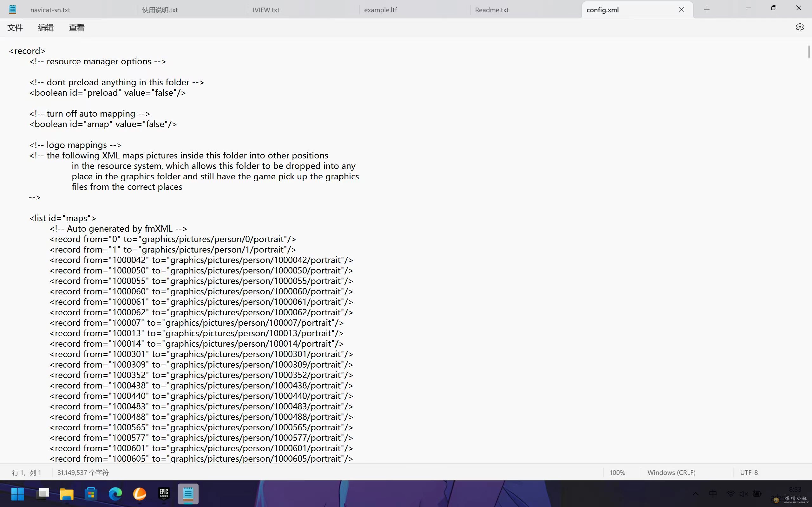
Task: Click Notepad icon in taskbar
Action: pos(188,494)
